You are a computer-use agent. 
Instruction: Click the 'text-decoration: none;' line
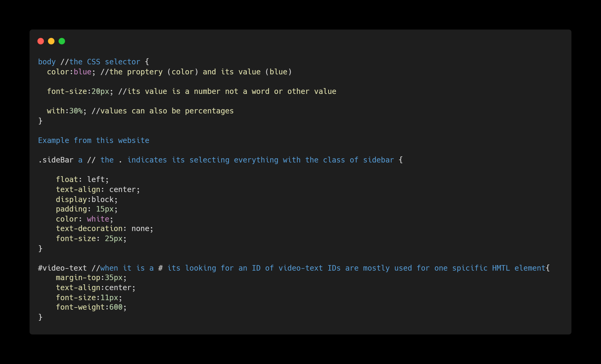105,228
